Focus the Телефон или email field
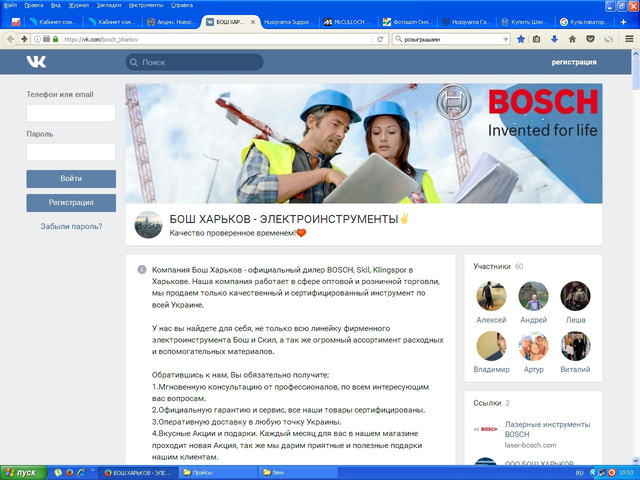Viewport: 640px width, 480px height. pos(71,113)
